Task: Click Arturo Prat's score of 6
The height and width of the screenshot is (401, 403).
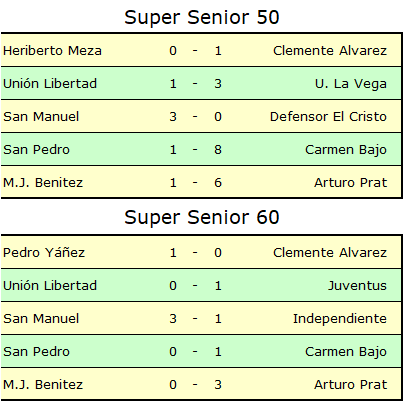Action: (x=218, y=183)
